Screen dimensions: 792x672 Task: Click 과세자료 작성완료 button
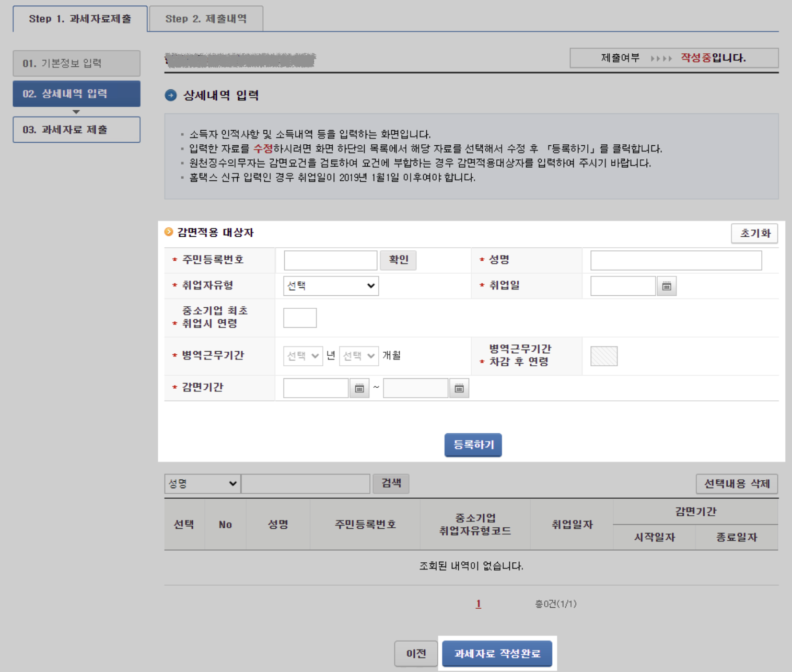pos(497,654)
